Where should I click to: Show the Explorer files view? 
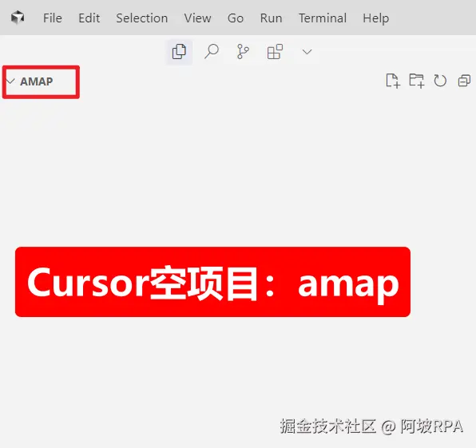(179, 52)
